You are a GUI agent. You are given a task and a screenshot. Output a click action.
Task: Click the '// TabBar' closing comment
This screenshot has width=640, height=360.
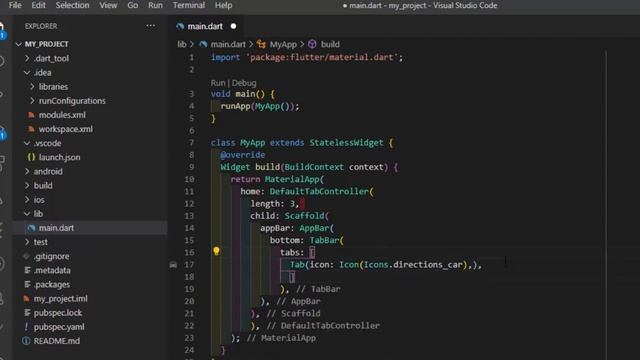(318, 289)
